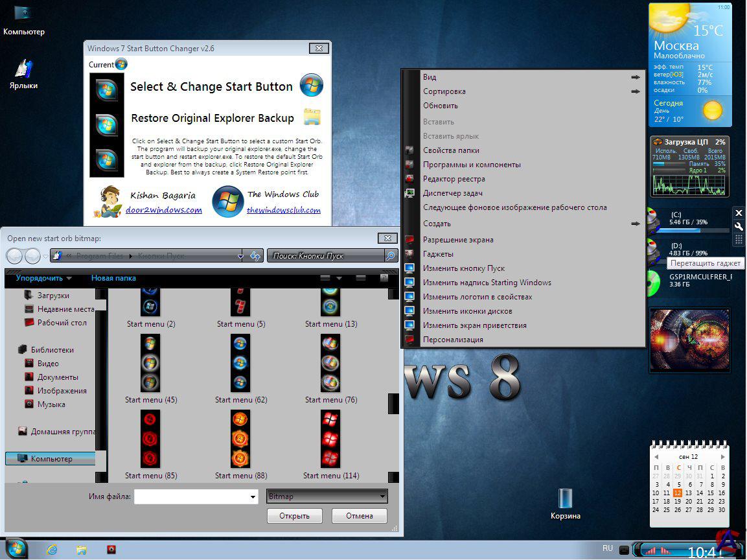The width and height of the screenshot is (747, 560).
Task: Click Select & Change Start Button
Action: [211, 86]
